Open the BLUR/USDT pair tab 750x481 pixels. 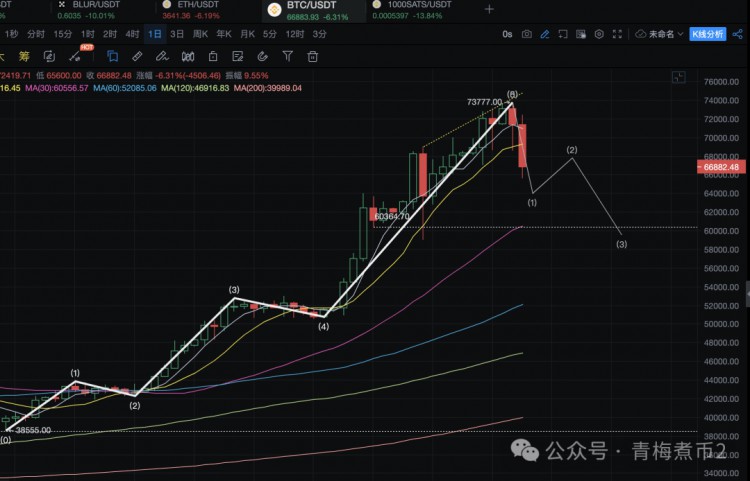(x=88, y=10)
